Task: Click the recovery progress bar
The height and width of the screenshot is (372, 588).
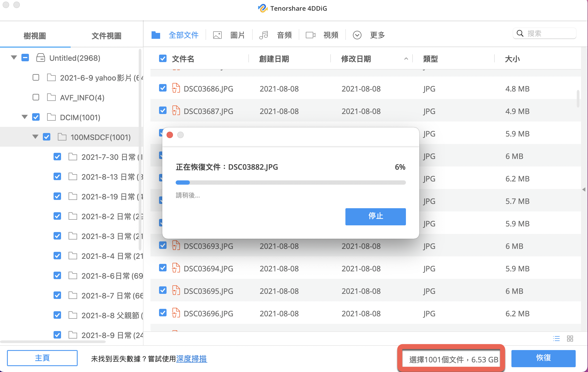Action: coord(291,183)
